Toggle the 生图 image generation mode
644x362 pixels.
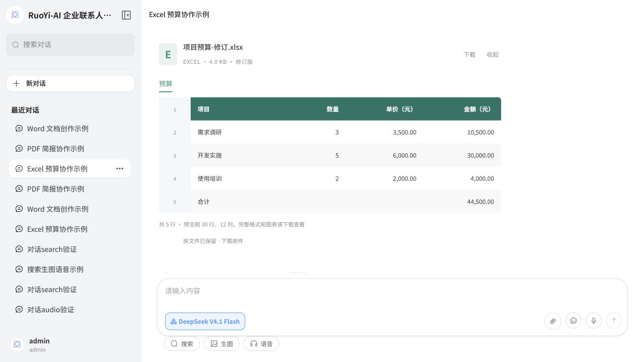click(221, 344)
